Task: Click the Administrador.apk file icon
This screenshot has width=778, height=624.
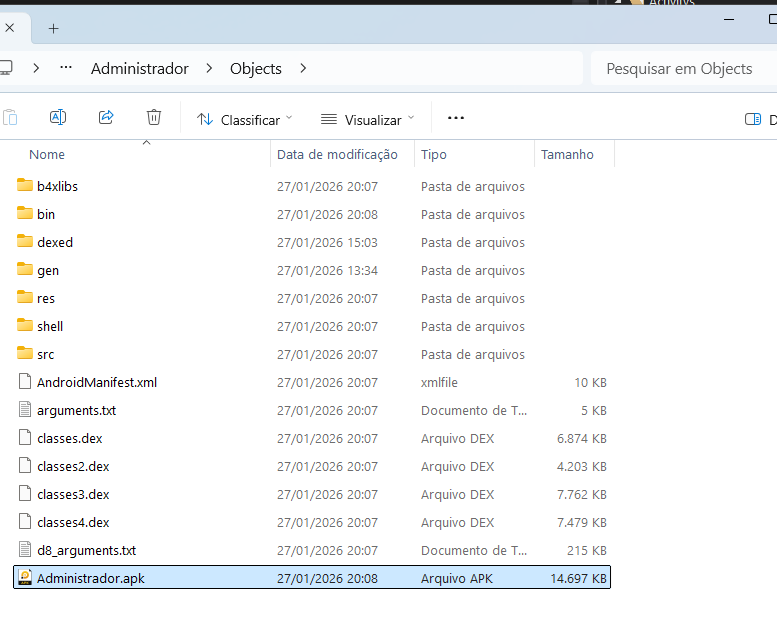Action: click(x=25, y=577)
